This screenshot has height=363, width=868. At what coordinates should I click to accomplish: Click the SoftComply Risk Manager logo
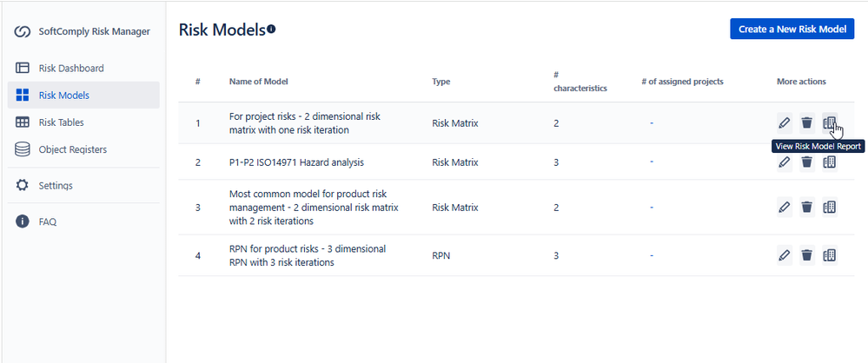pos(23,31)
